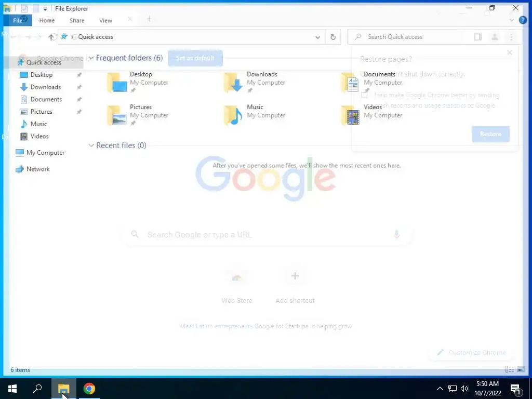The height and width of the screenshot is (399, 532).
Task: Select the Documents folder tile
Action: (x=372, y=83)
